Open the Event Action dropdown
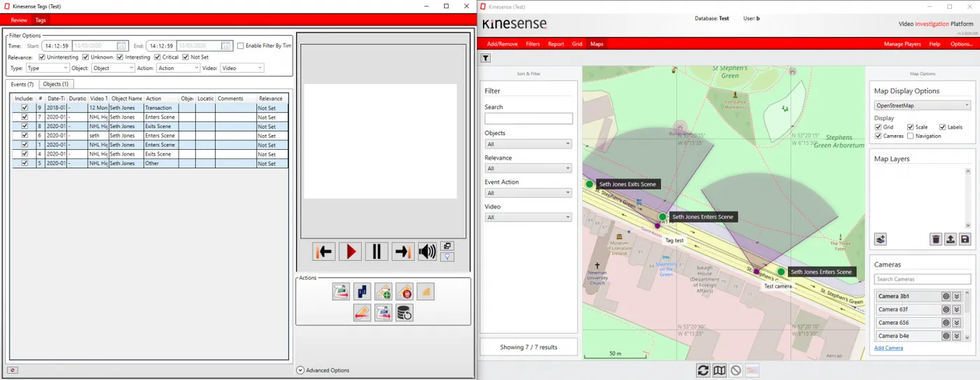Screen dimensions: 980x380 (x=528, y=193)
